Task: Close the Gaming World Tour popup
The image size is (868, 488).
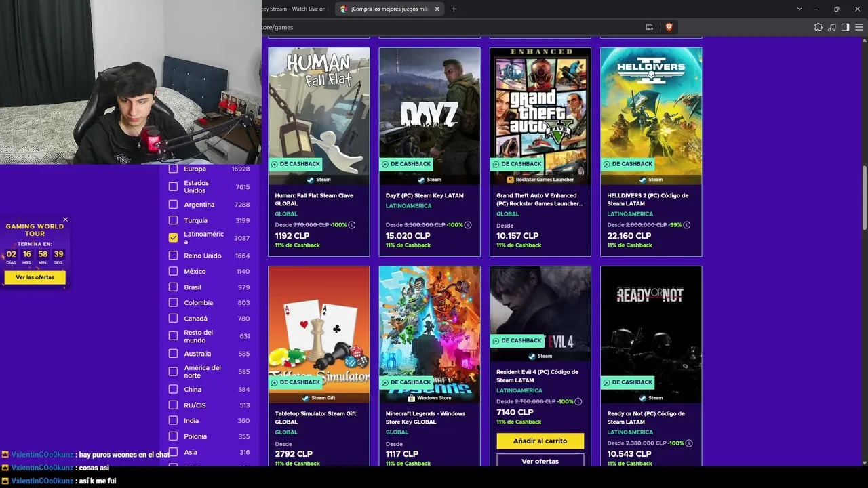Action: [65, 219]
